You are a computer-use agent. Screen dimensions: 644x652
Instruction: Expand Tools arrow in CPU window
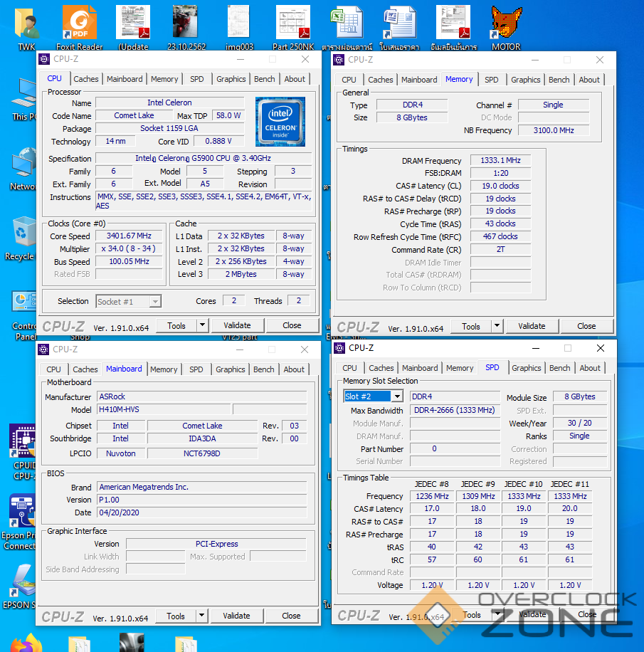coord(203,325)
